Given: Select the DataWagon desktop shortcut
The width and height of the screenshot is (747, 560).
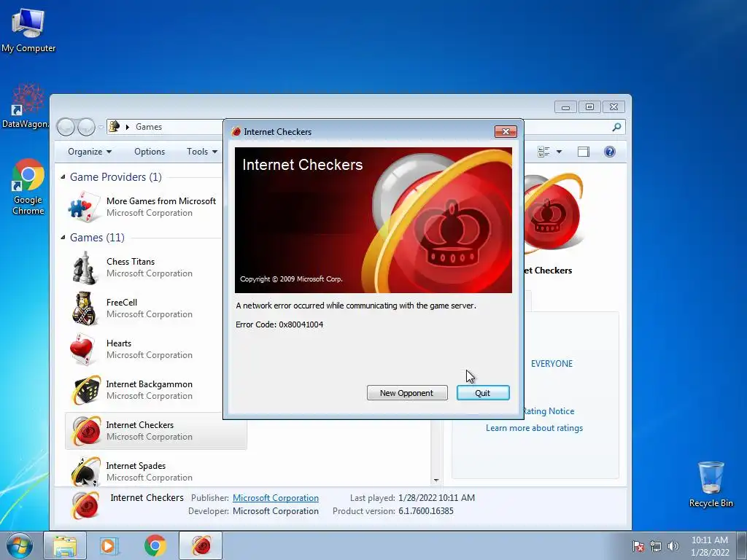Looking at the screenshot, I should pos(26,106).
